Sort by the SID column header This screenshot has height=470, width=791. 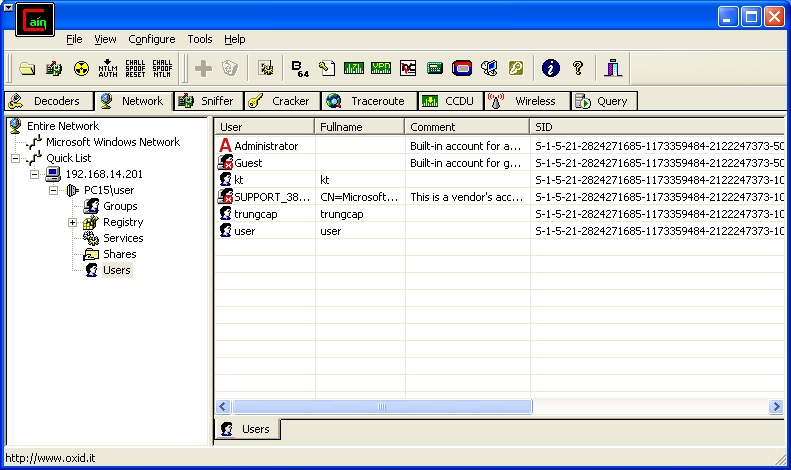tap(657, 127)
